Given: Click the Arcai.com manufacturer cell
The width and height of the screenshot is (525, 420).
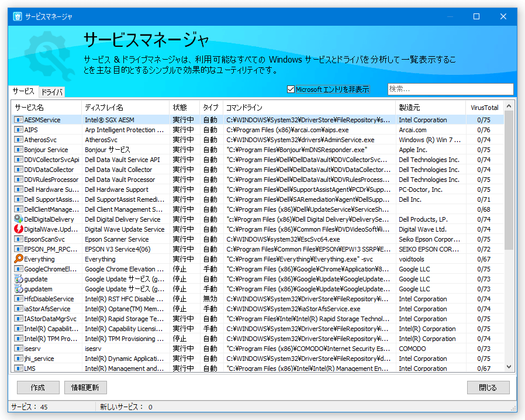Looking at the screenshot, I should pyautogui.click(x=413, y=130).
